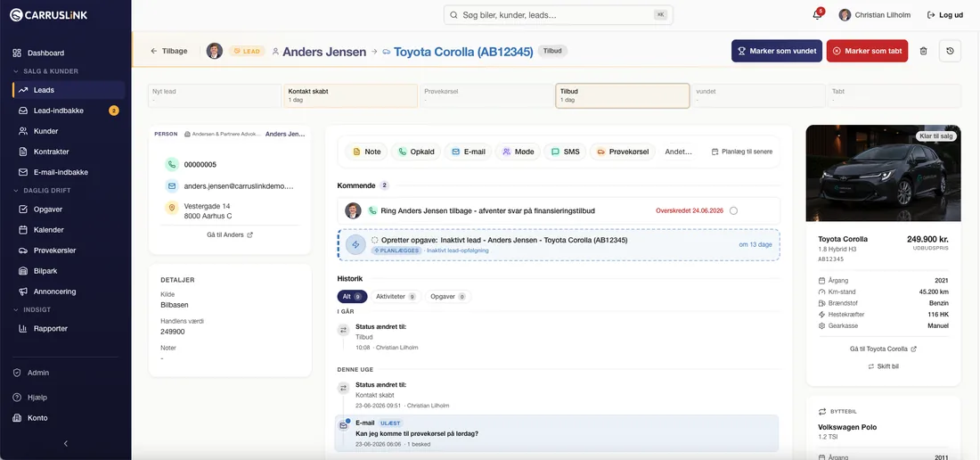
Task: Collapse sidebar with the bottom chevron
Action: (x=66, y=444)
